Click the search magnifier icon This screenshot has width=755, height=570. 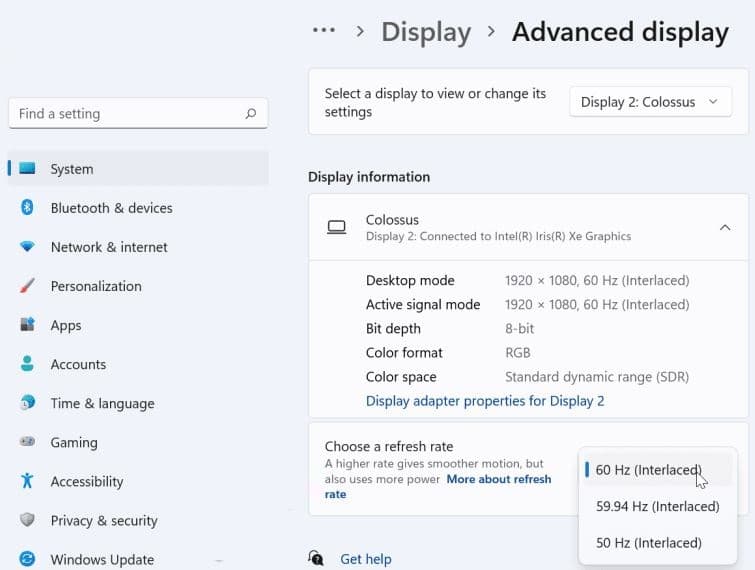point(251,114)
